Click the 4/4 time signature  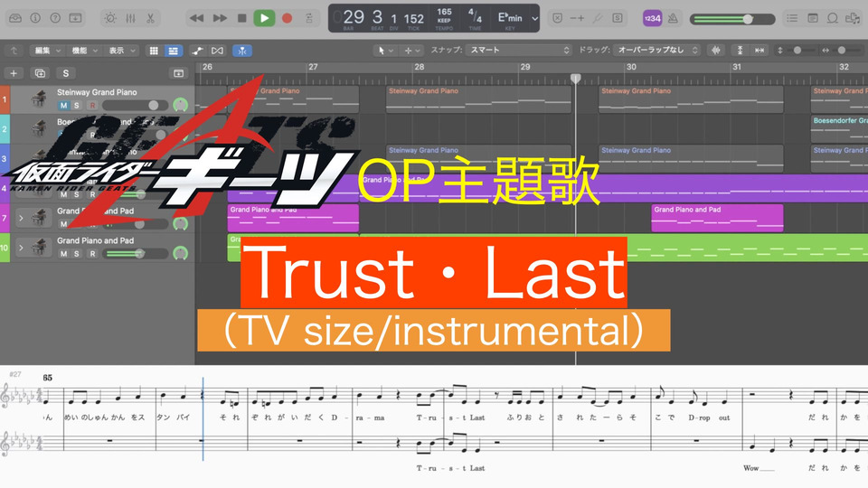coord(475,15)
